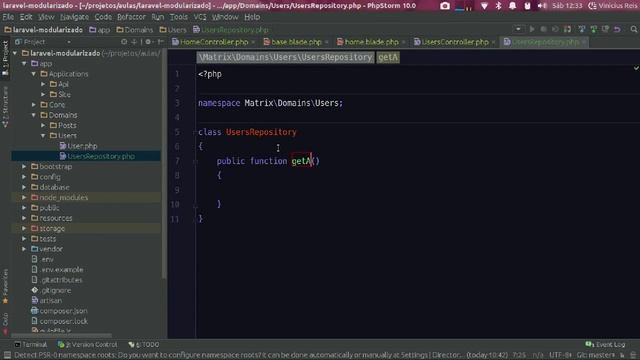Click the Project tree vertical scrollbar
Image resolution: width=640 pixels, height=360 pixels.
click(164, 163)
